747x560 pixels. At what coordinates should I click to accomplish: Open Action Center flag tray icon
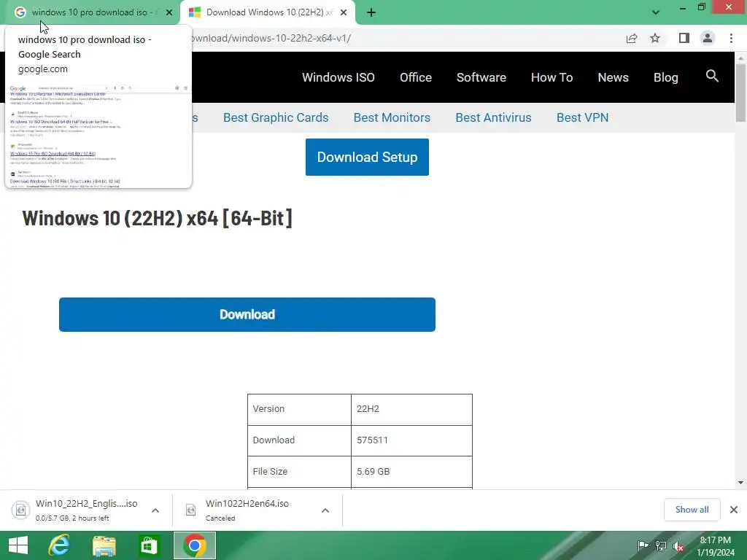(x=643, y=545)
